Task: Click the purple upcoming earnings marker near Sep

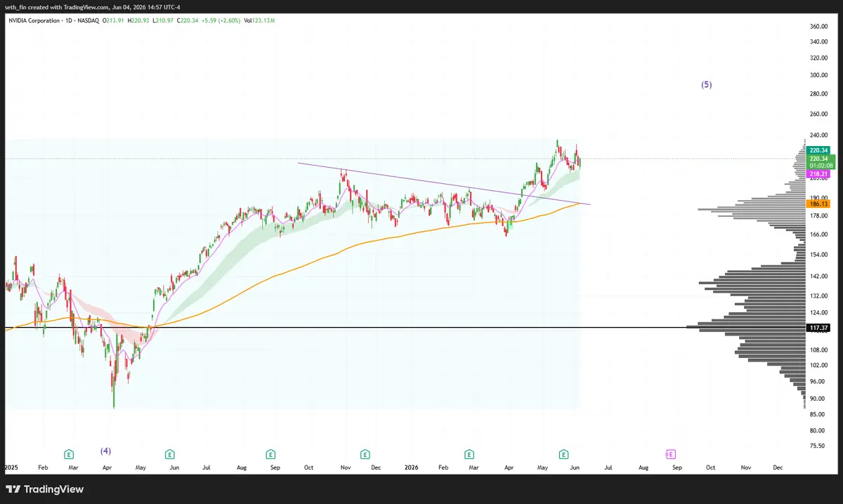Action: [670, 454]
